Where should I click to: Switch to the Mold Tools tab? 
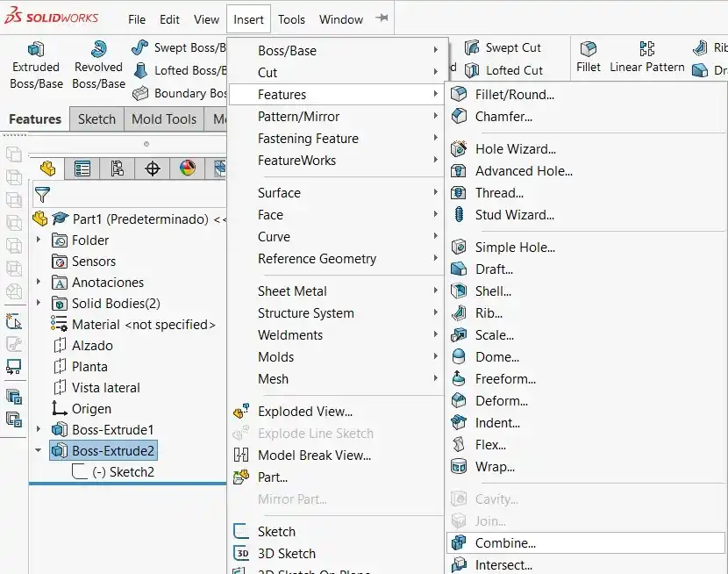(164, 119)
